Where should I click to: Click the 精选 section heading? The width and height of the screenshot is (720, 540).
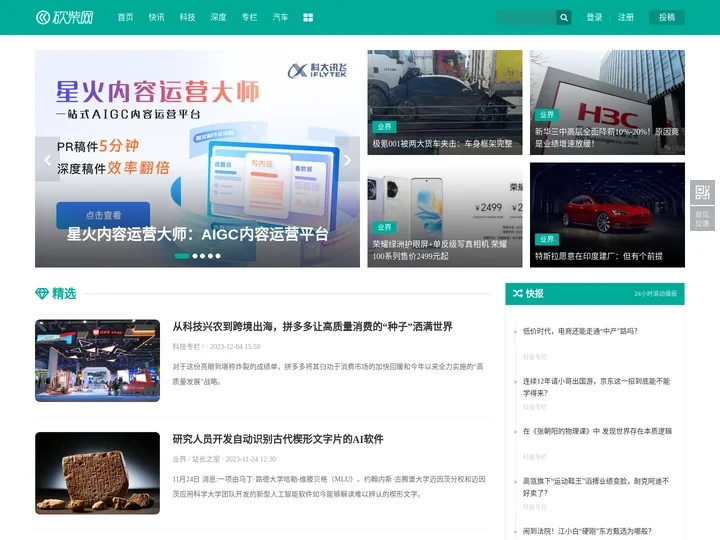point(64,293)
